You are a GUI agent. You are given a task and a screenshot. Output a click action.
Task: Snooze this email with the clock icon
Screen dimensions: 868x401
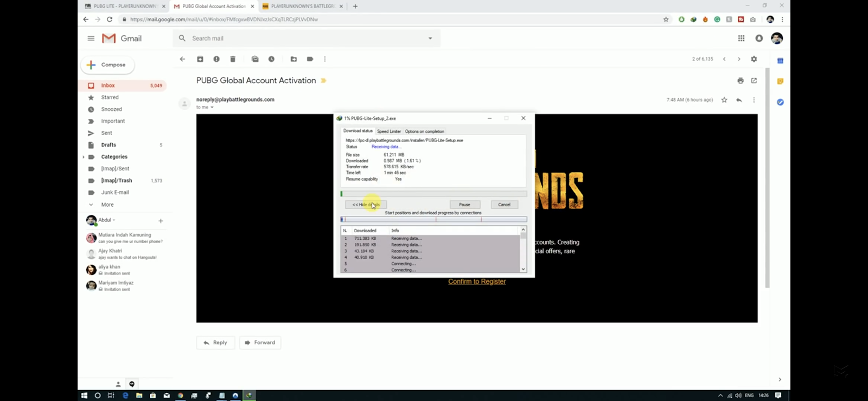coord(271,59)
